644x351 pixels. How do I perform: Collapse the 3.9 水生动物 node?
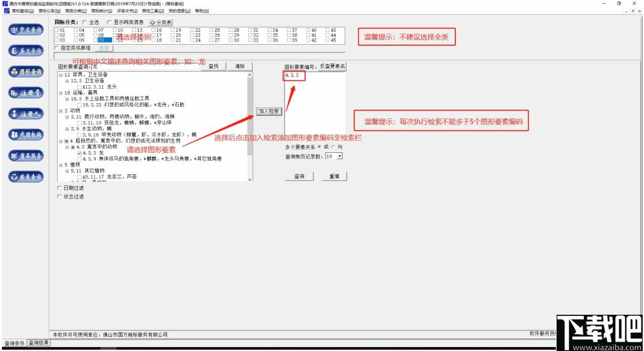coord(67,129)
